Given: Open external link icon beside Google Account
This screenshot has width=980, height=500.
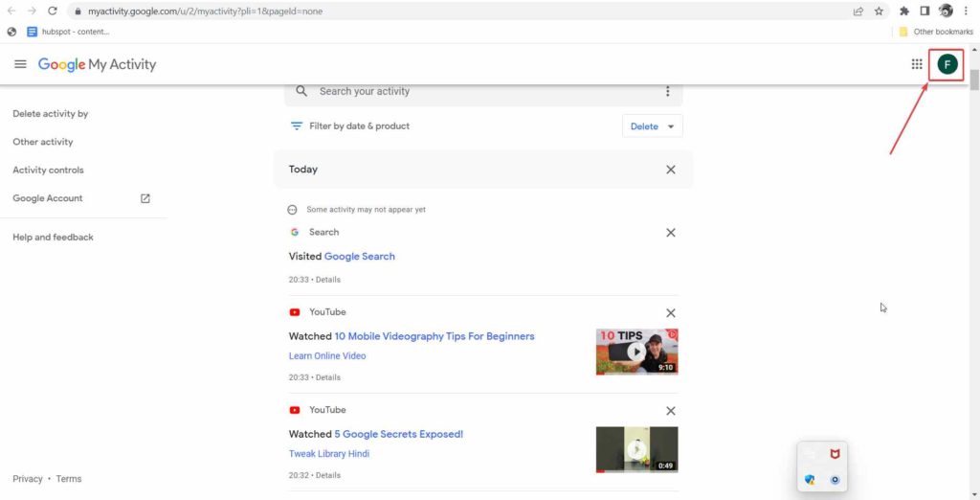Looking at the screenshot, I should [145, 198].
